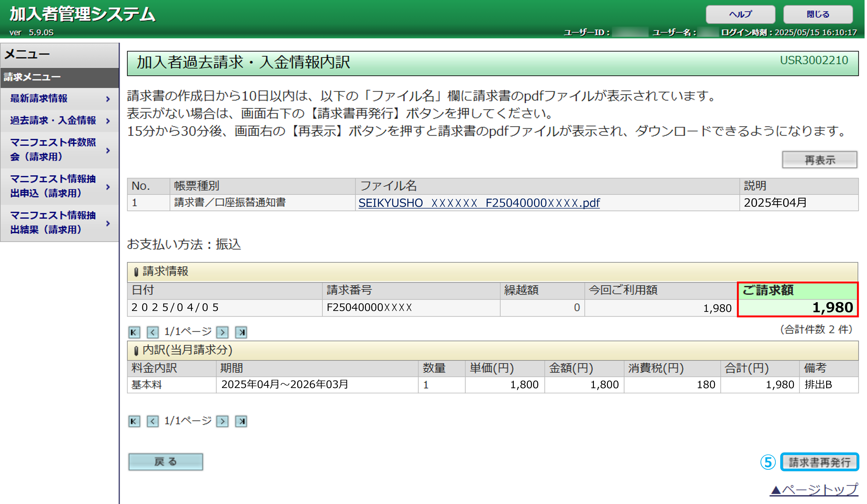This screenshot has width=867, height=504.
Task: Select 繰越額 value 0
Action: pos(542,308)
